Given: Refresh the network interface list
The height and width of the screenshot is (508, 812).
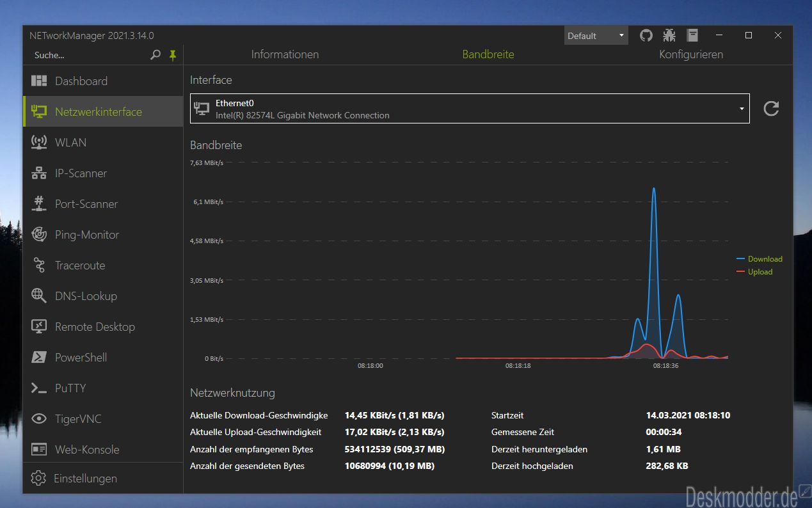Looking at the screenshot, I should 771,109.
